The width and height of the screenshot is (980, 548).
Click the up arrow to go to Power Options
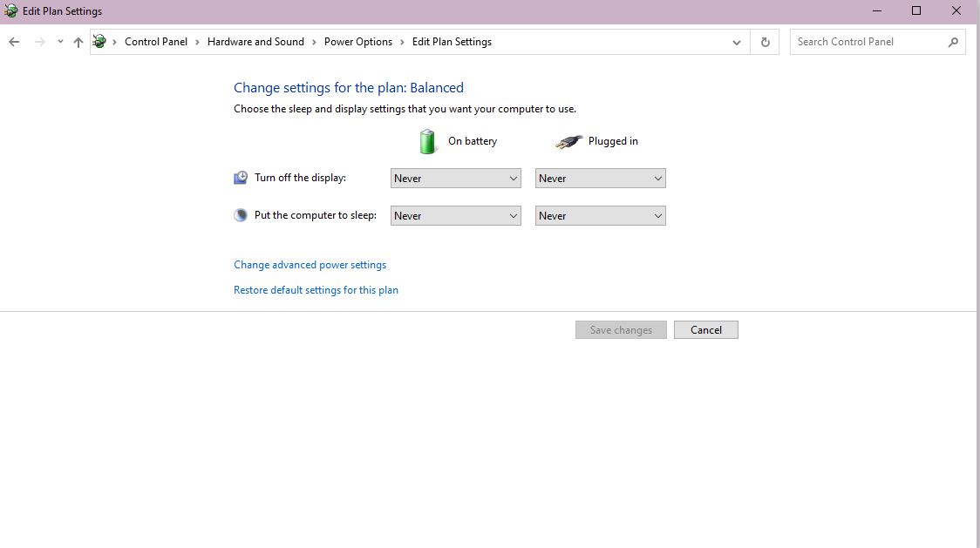coord(78,41)
